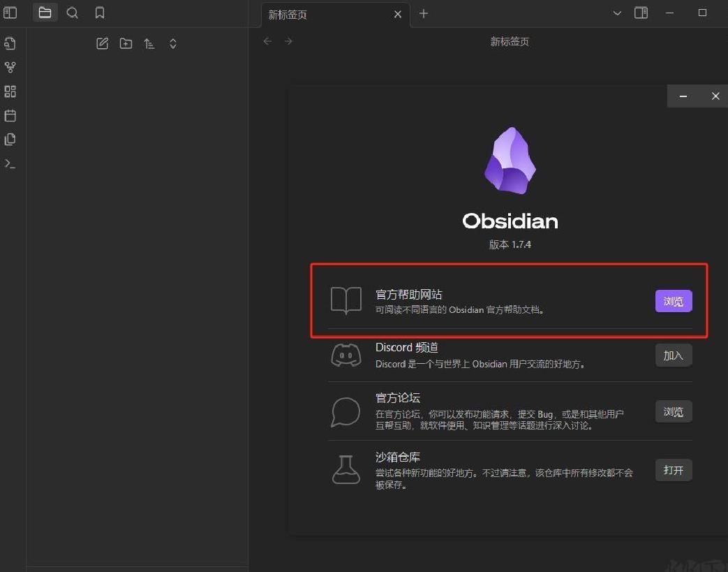Click the flask sandbox vault icon
The height and width of the screenshot is (572, 728).
coord(346,470)
